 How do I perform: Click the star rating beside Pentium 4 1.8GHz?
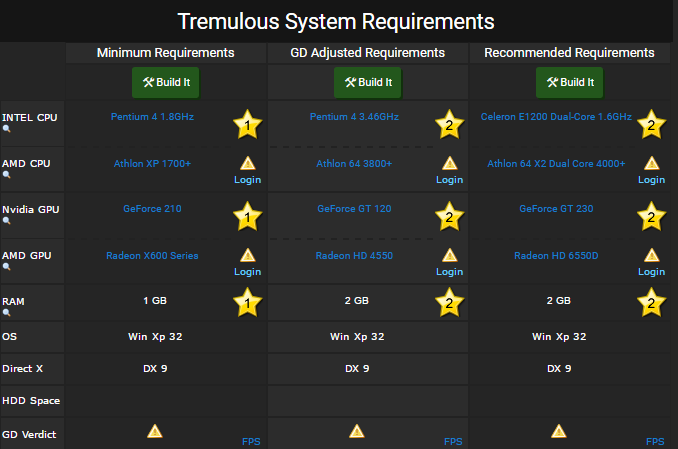247,125
